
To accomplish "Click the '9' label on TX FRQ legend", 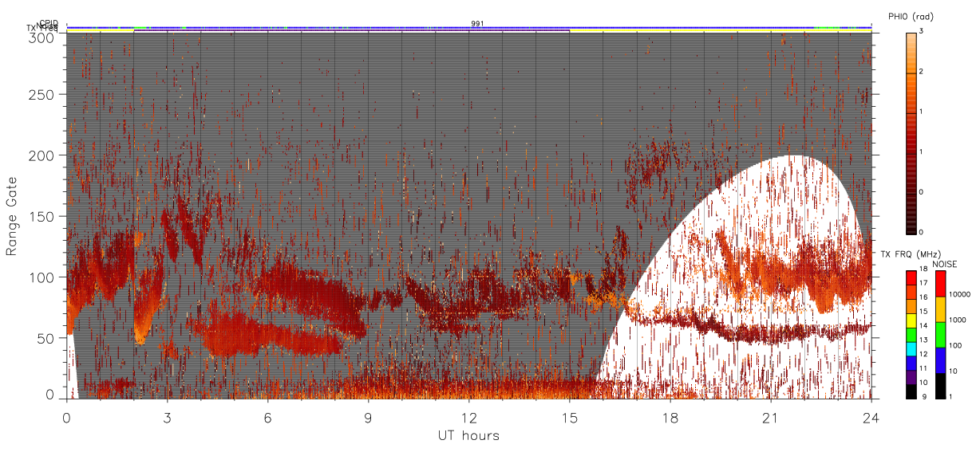I will (924, 397).
